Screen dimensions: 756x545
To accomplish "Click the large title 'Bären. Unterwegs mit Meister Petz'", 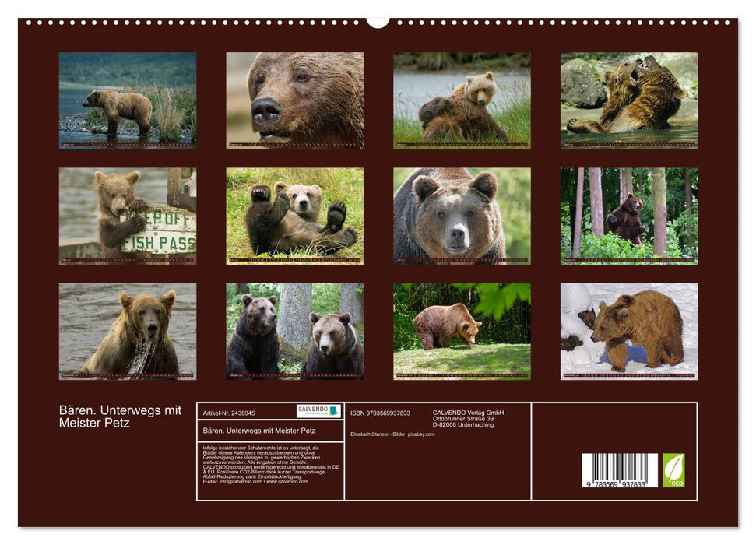I will click(120, 417).
